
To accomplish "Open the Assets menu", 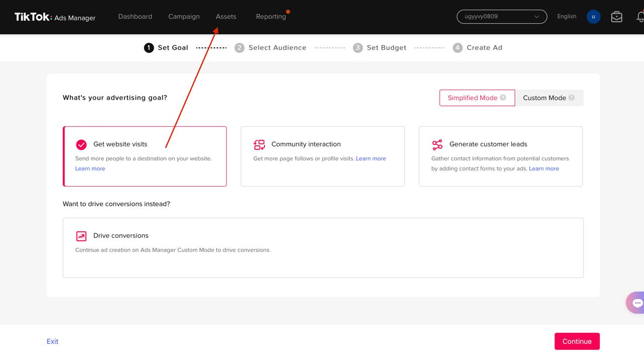I will tap(226, 17).
